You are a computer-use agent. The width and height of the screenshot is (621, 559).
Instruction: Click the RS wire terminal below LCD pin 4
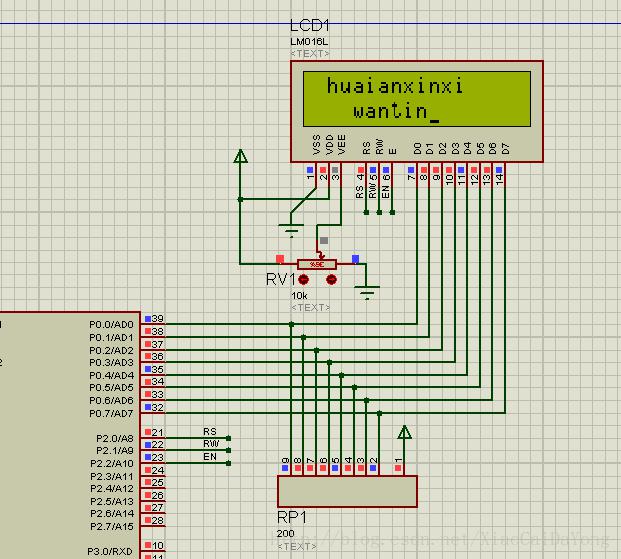tap(366, 212)
